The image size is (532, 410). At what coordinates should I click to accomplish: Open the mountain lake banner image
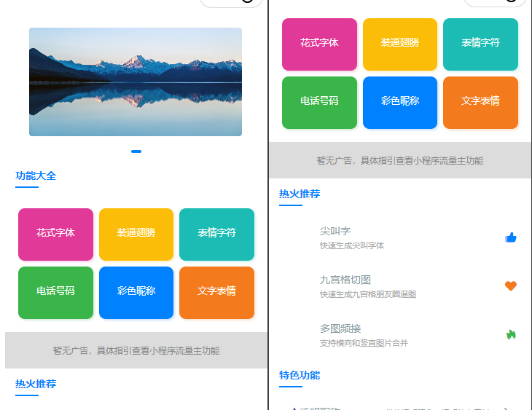point(136,82)
